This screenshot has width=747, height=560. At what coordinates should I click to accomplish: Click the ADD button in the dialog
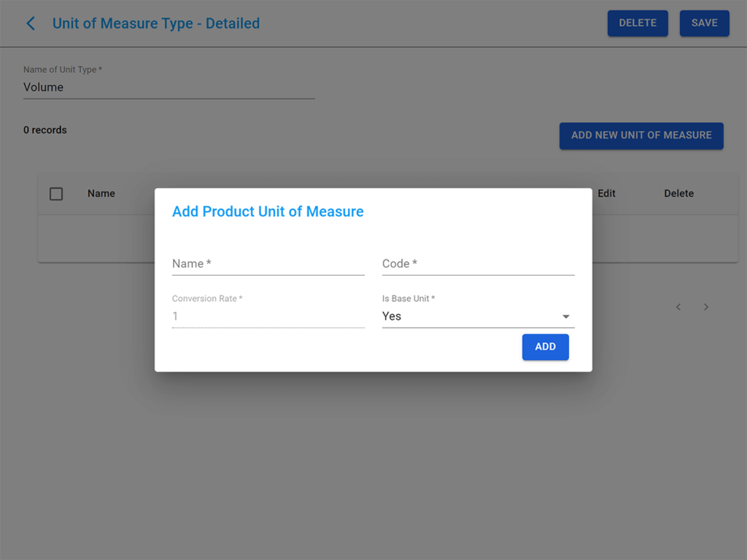(545, 347)
